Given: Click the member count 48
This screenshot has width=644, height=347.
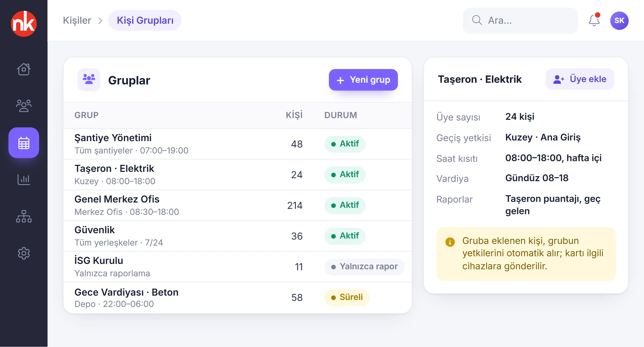Looking at the screenshot, I should [x=297, y=144].
